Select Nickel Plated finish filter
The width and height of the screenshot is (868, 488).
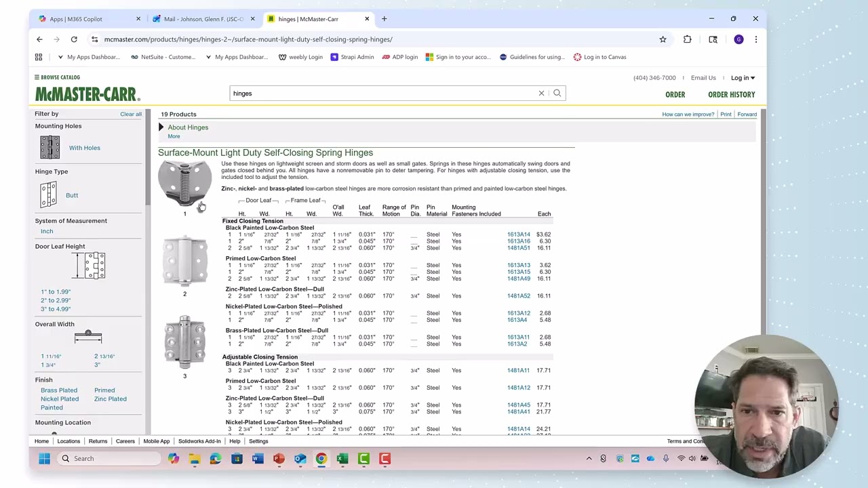[60, 399]
